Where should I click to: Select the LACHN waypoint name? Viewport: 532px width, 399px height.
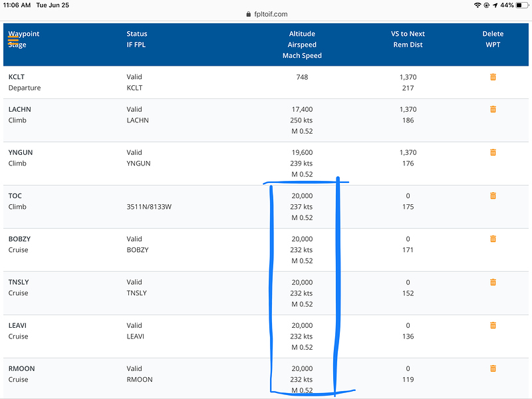20,109
